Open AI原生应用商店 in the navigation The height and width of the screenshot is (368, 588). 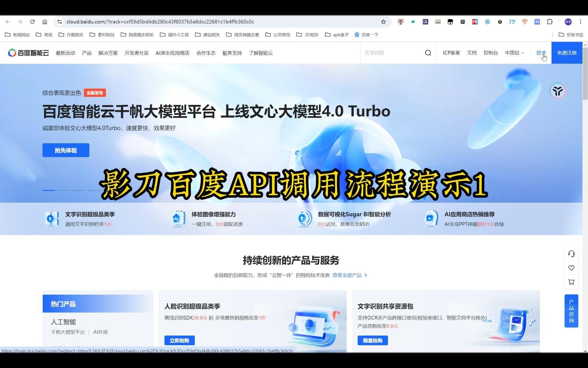173,53
